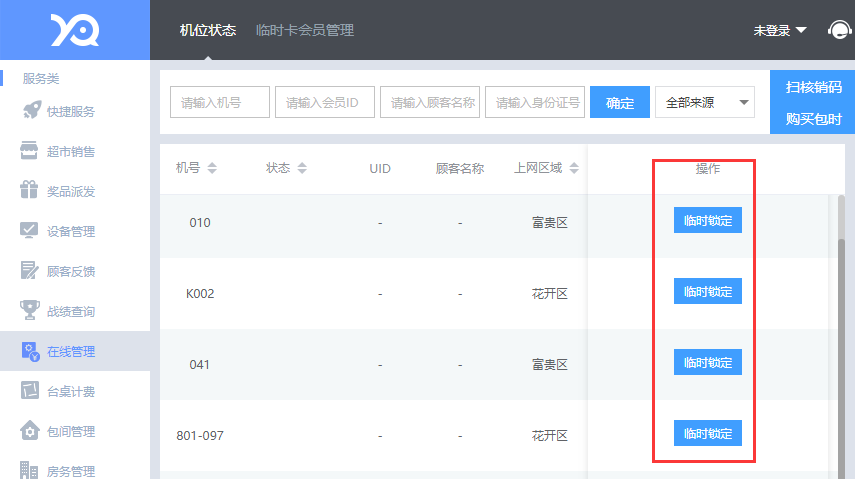The height and width of the screenshot is (479, 855).
Task: Switch to the 临时卡会员管理 tab
Action: coord(305,30)
